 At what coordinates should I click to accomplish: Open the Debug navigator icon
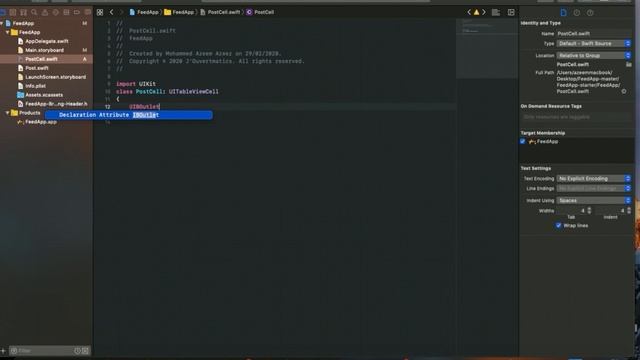[66, 13]
